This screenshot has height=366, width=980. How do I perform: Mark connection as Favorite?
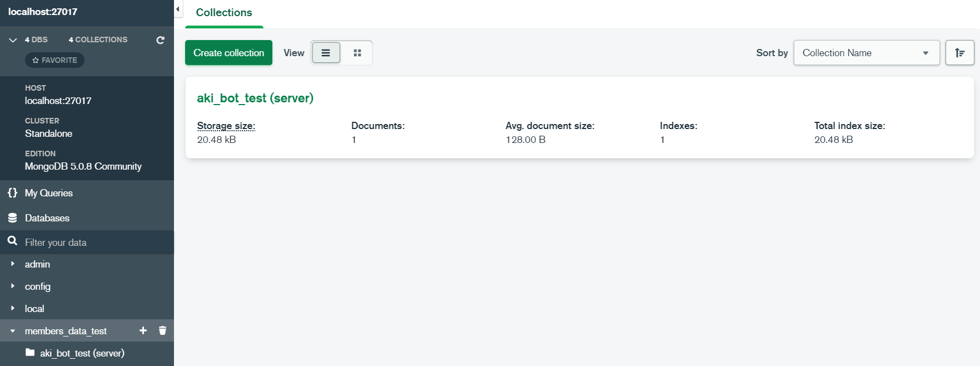54,60
